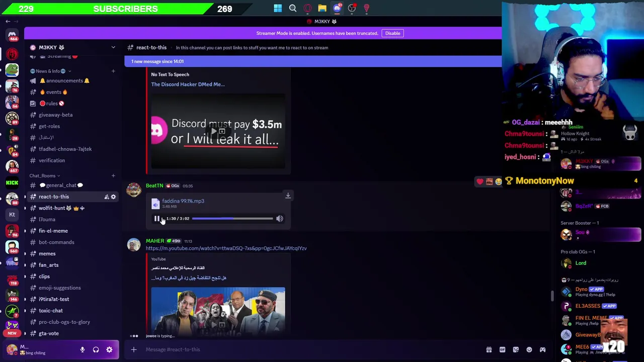The width and height of the screenshot is (644, 362).
Task: Click the MAHER username in chat
Action: (x=154, y=241)
